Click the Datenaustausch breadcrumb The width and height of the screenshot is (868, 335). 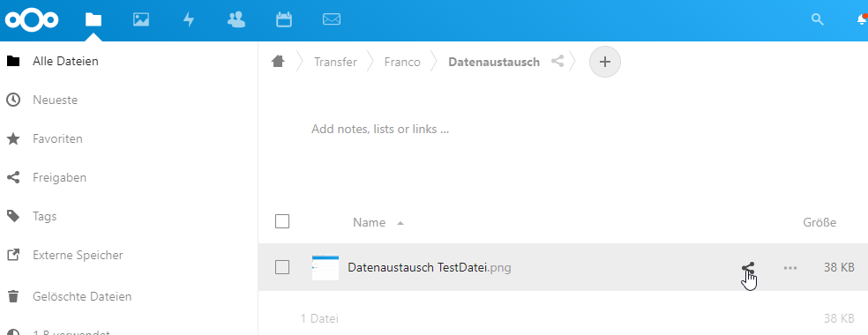click(494, 62)
